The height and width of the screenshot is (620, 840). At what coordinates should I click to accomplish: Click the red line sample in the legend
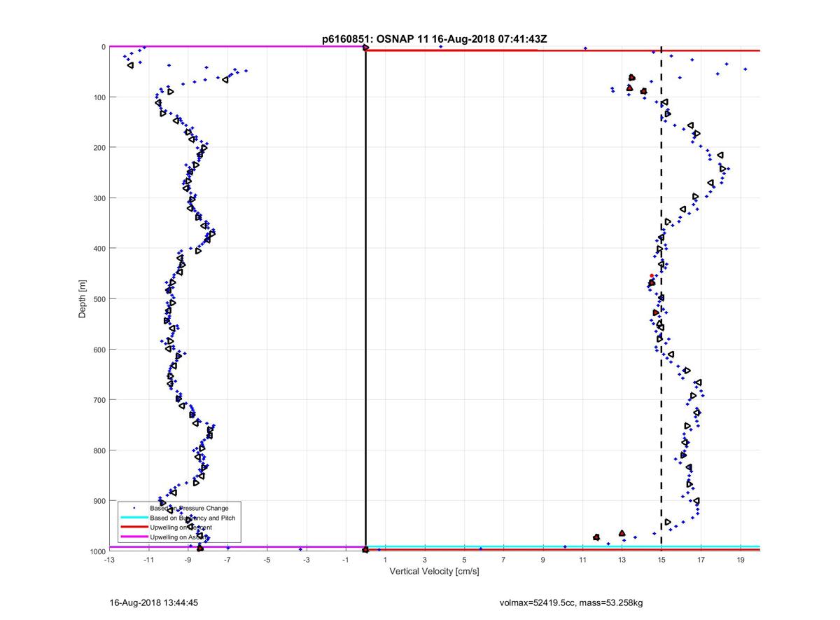point(133,528)
